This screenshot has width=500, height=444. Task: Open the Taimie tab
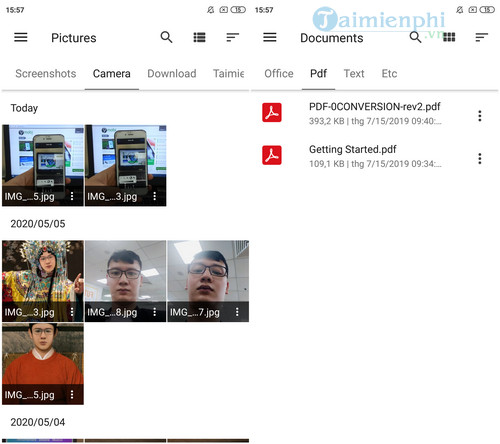[x=229, y=74]
